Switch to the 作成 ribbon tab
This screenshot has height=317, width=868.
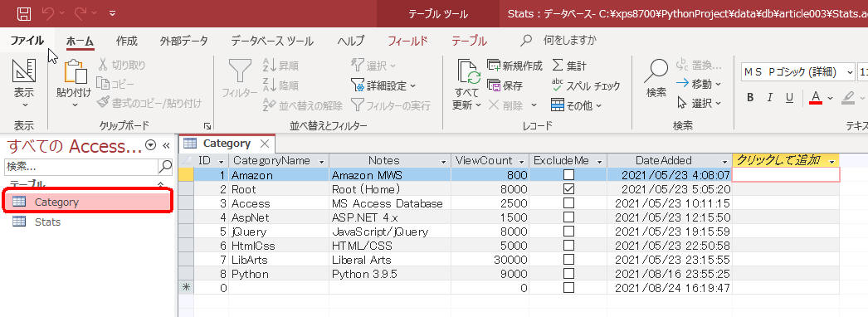click(x=127, y=41)
